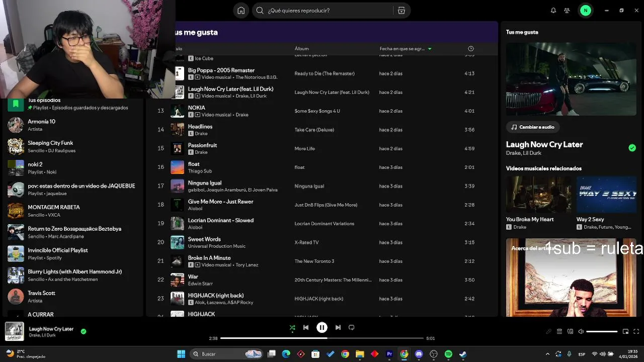Screen dimensions: 644x362
Task: Open Travis Scott artist entry
Action: [73, 297]
